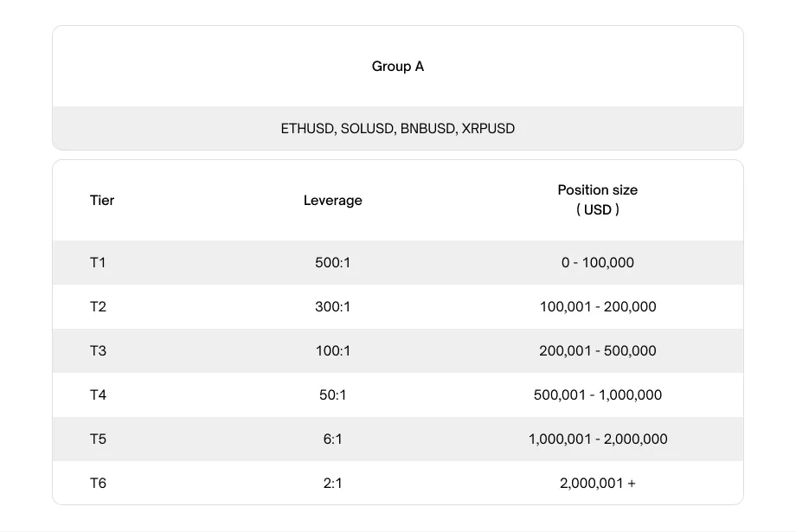The image size is (796, 532).
Task: Select the ETHUSD, SOLUSD, BNBUSD, XRPUSD symbols row
Action: [397, 128]
